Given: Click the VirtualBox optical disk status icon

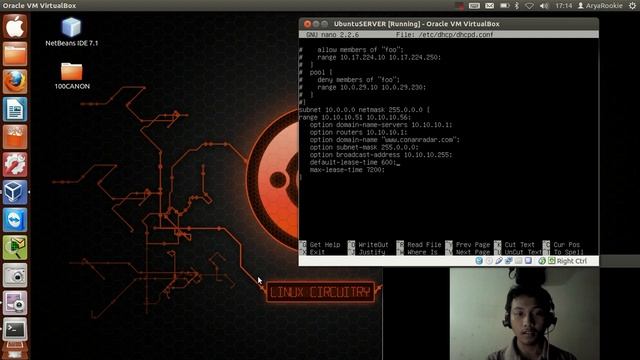Looking at the screenshot, I should tap(489, 261).
